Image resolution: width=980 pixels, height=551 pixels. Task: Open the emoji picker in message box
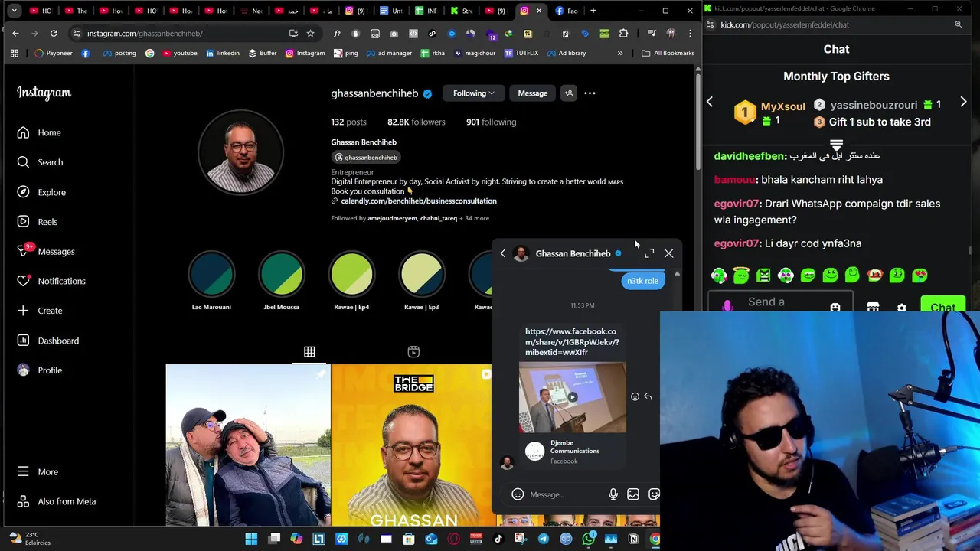coord(518,494)
